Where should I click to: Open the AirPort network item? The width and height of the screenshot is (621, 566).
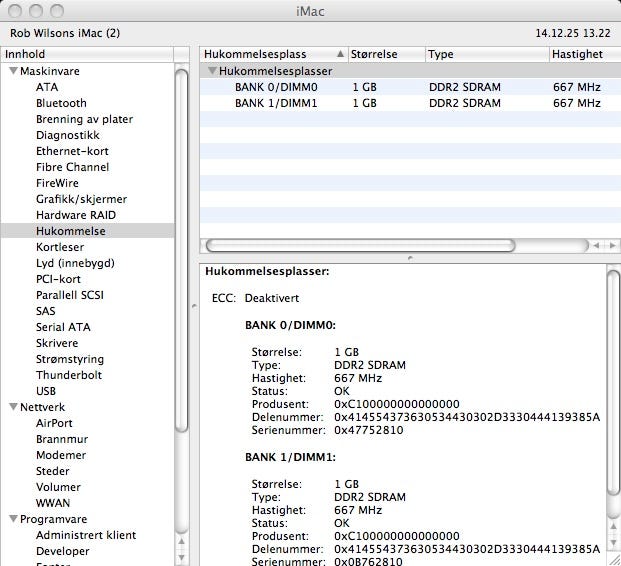54,423
